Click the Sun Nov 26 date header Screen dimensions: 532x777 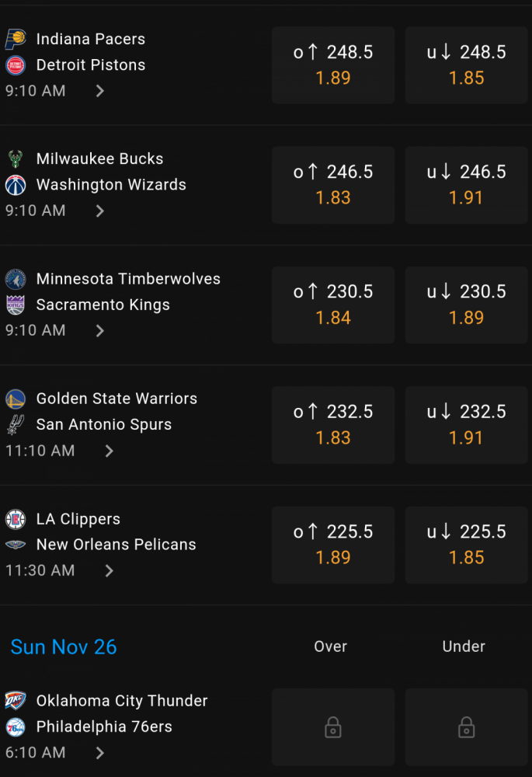click(x=64, y=646)
